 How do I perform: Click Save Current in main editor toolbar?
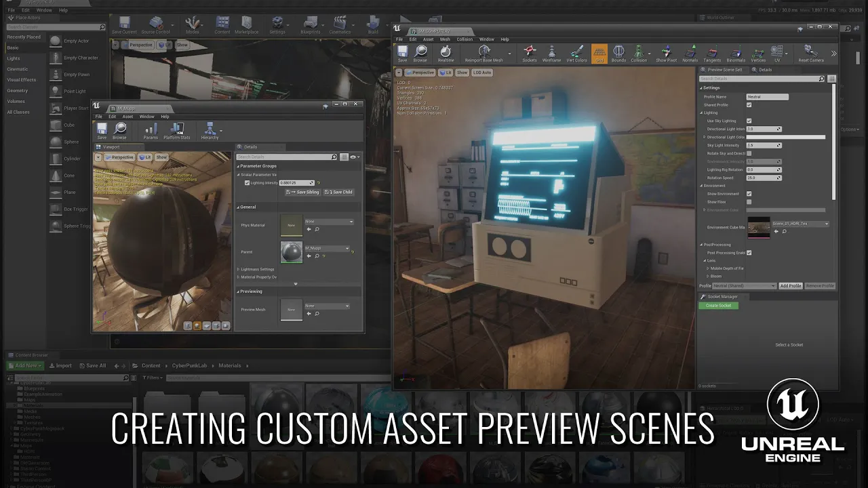(124, 26)
